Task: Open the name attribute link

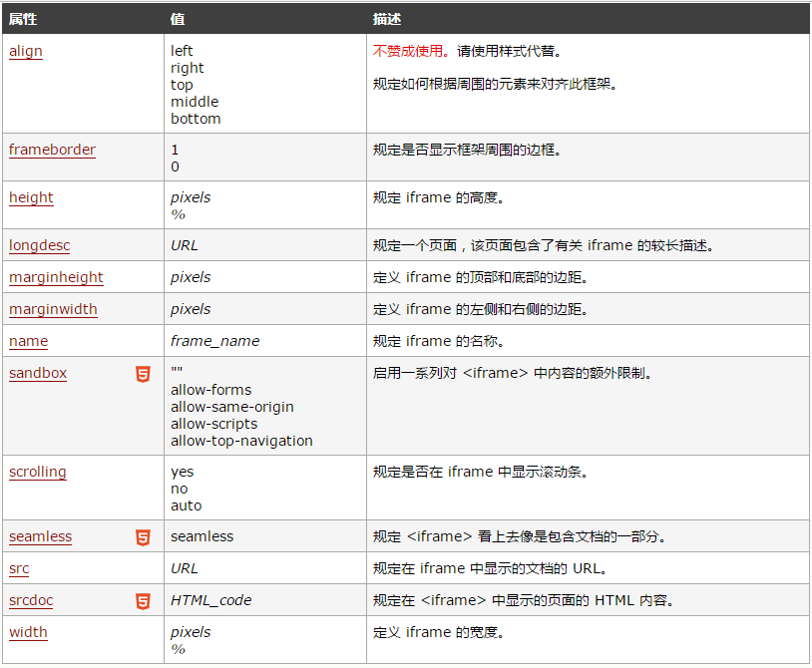Action: point(29,342)
